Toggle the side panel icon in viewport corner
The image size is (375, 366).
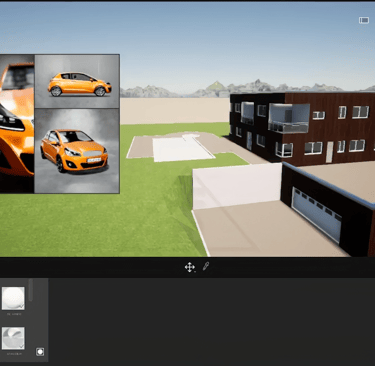(364, 20)
